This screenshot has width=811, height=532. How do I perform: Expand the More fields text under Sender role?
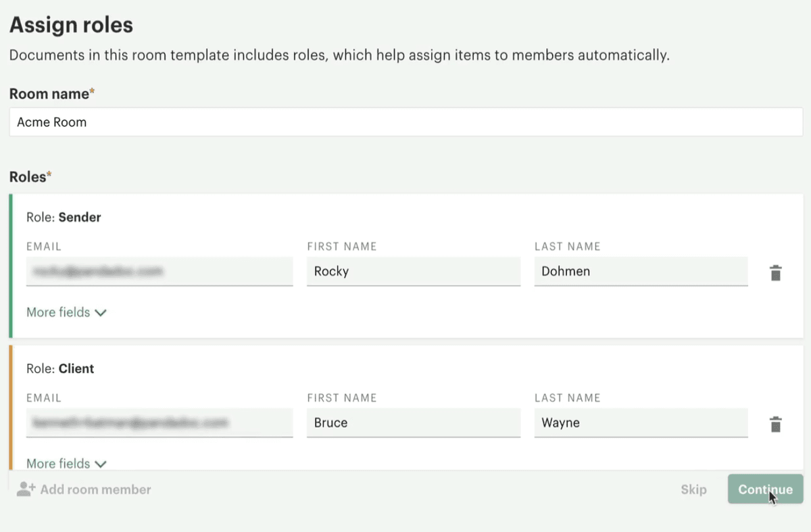click(58, 312)
